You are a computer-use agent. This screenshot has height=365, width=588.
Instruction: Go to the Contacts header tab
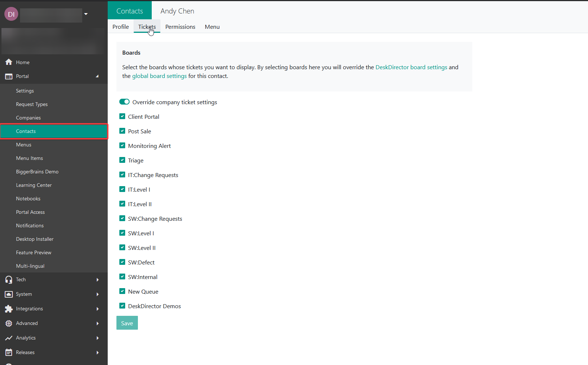click(130, 11)
